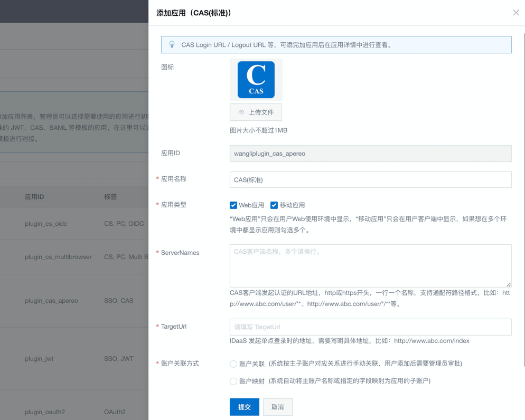525x420 pixels.
Task: Click the ServerNames text area
Action: click(x=370, y=265)
